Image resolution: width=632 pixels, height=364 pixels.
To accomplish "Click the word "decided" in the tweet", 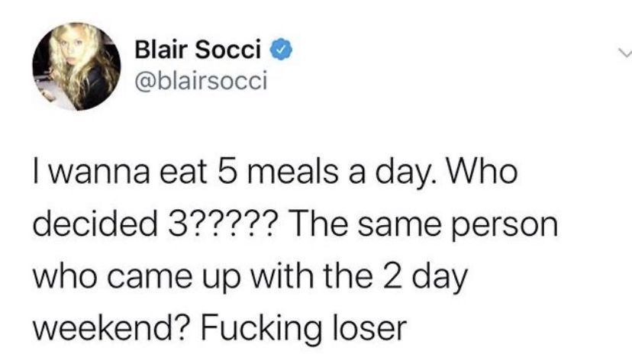I will [95, 224].
